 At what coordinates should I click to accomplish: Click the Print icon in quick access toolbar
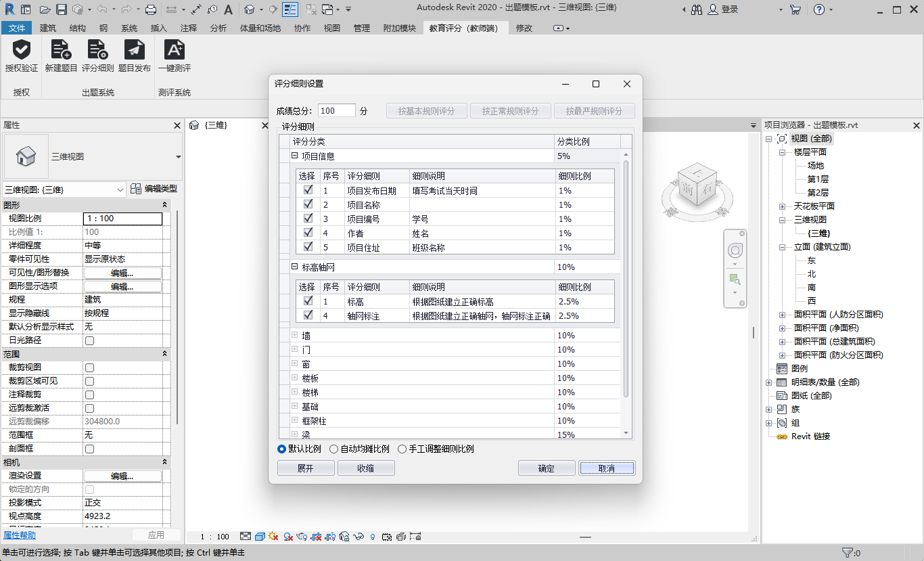[x=151, y=9]
